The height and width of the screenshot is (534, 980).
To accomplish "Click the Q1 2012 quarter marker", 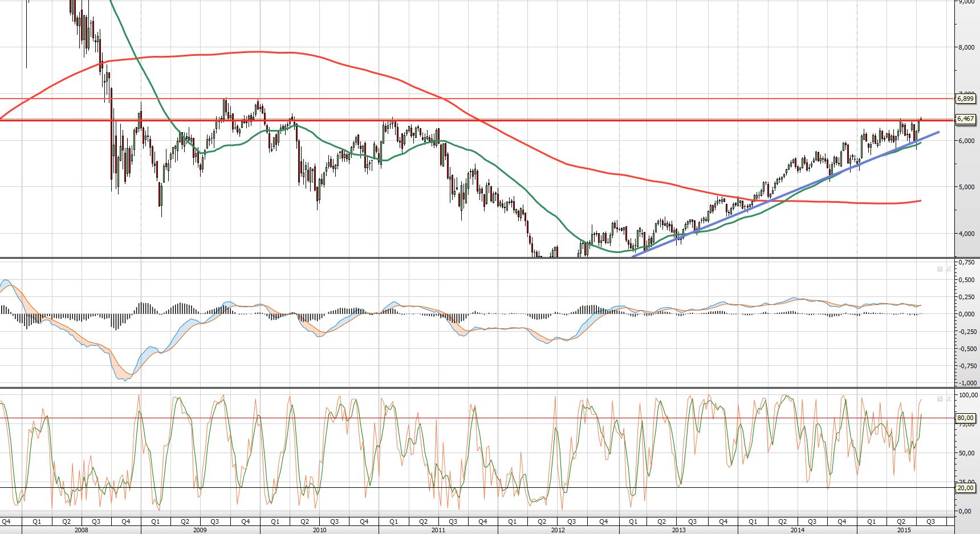I will [x=512, y=521].
